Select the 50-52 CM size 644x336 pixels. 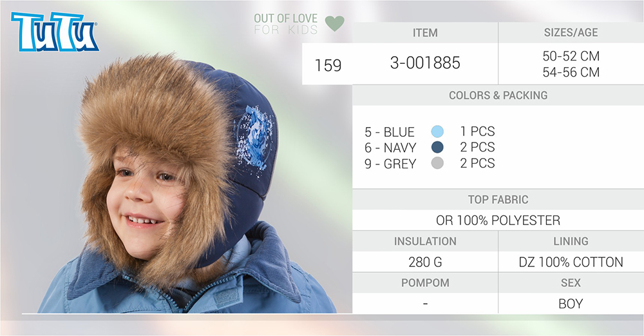(x=571, y=56)
